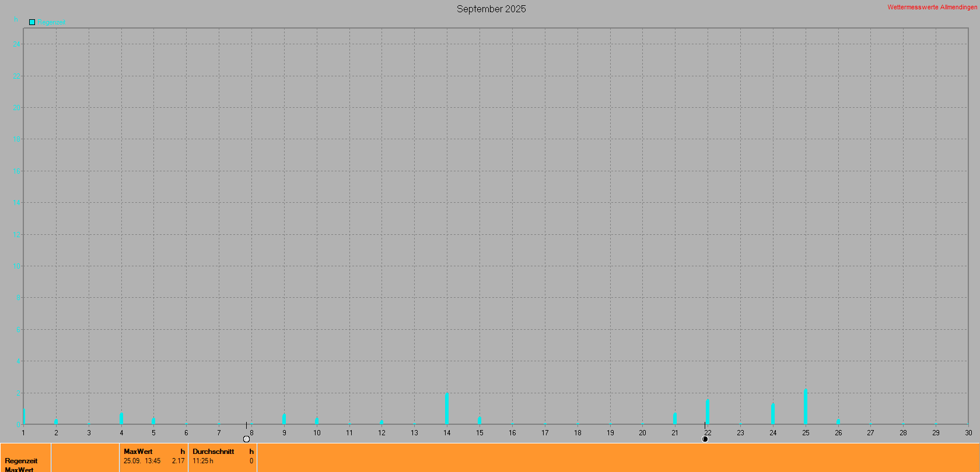Select the rain bar on day 14

point(447,408)
